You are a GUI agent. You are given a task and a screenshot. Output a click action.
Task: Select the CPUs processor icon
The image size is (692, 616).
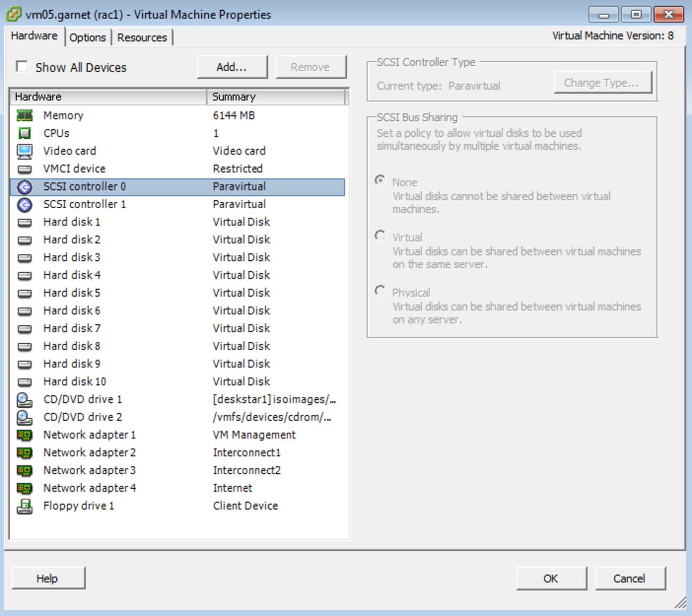pyautogui.click(x=24, y=133)
